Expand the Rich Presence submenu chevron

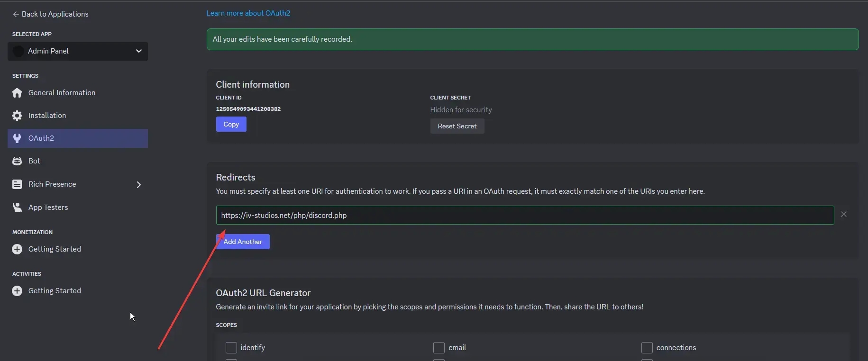(139, 185)
